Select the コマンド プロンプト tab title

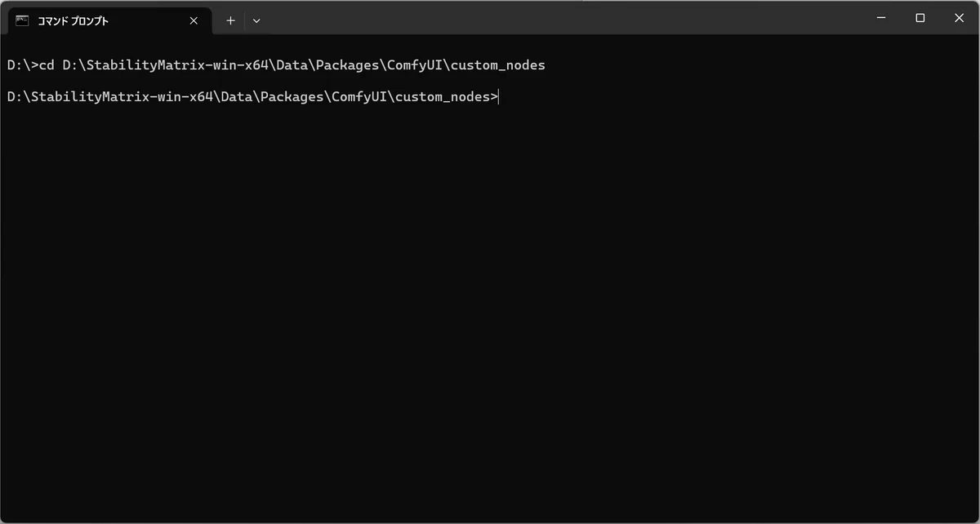tap(73, 21)
